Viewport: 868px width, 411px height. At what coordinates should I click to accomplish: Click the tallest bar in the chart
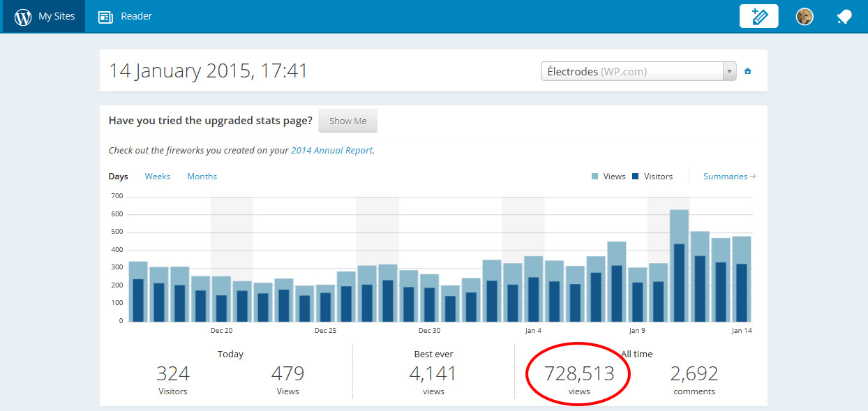point(679,265)
